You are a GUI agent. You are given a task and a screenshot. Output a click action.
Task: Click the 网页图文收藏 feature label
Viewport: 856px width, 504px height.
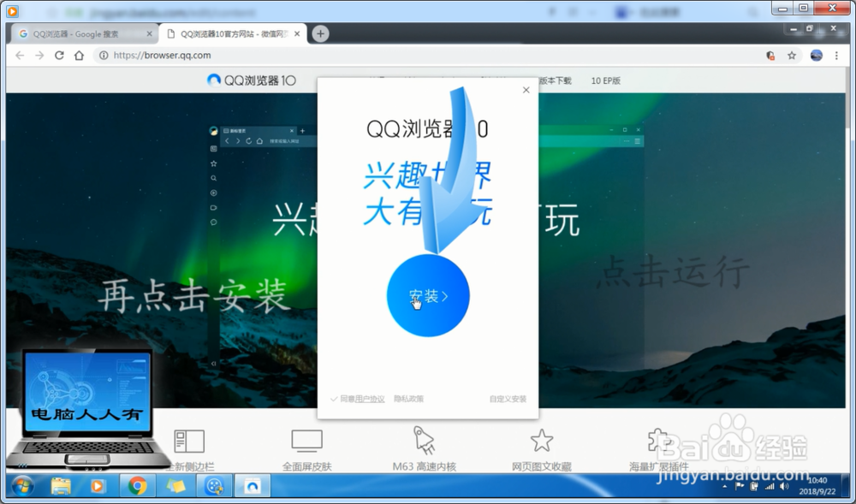(x=542, y=467)
